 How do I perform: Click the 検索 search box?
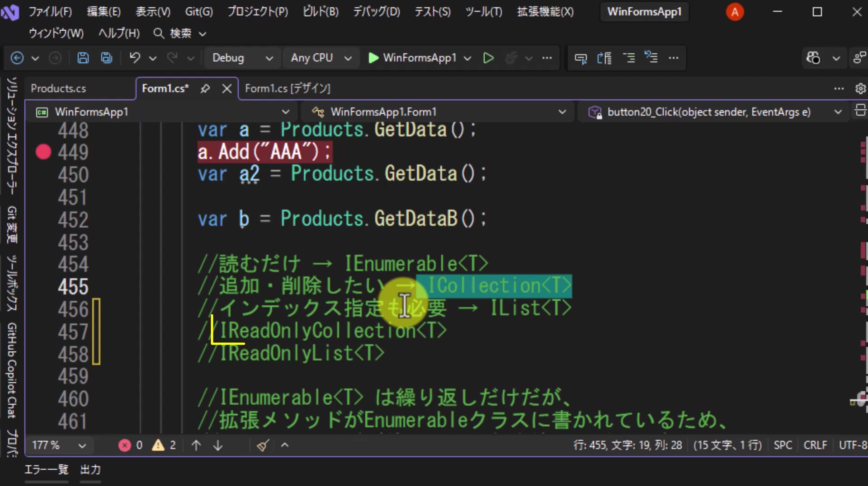point(180,33)
